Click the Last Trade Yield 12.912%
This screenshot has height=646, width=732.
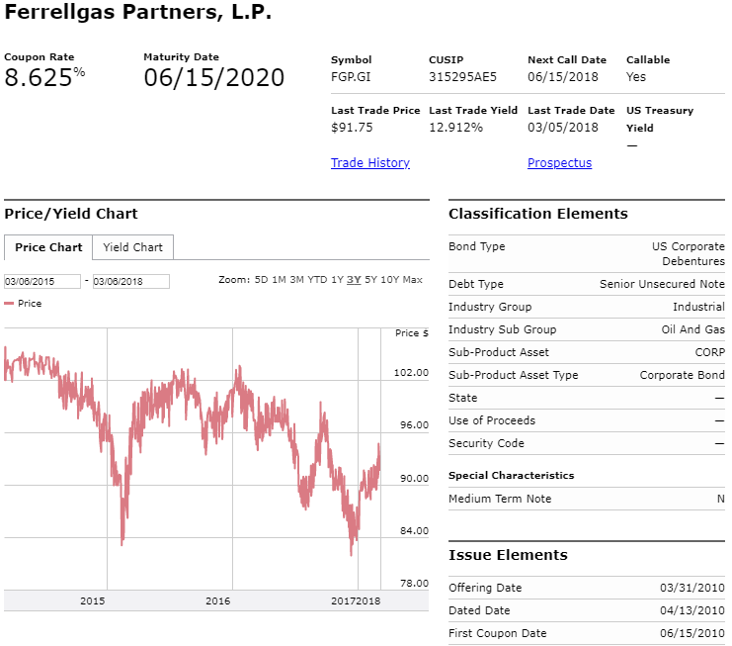[456, 127]
